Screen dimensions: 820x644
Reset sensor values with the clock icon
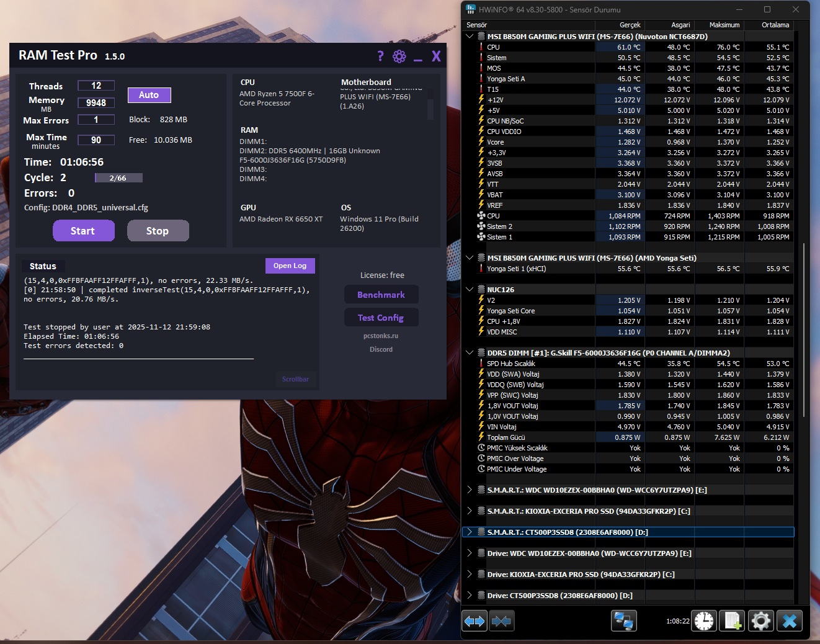(704, 620)
